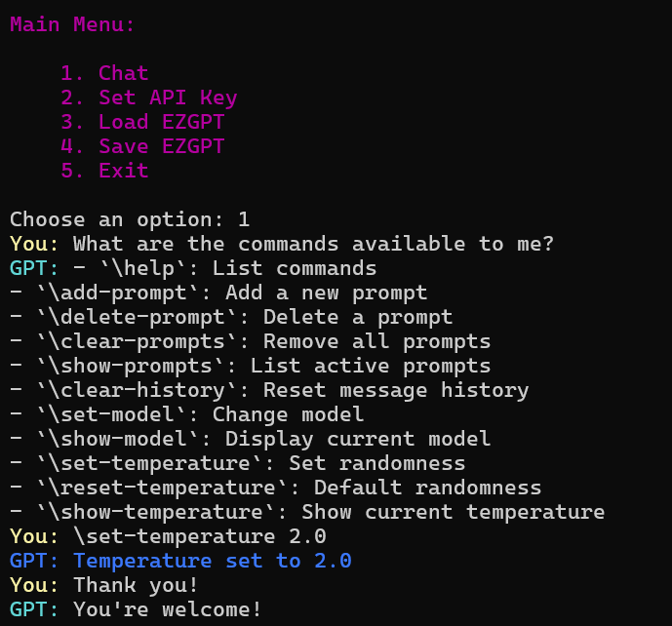Click the '\clear-history' command entry
The height and width of the screenshot is (626, 672).
click(x=269, y=391)
